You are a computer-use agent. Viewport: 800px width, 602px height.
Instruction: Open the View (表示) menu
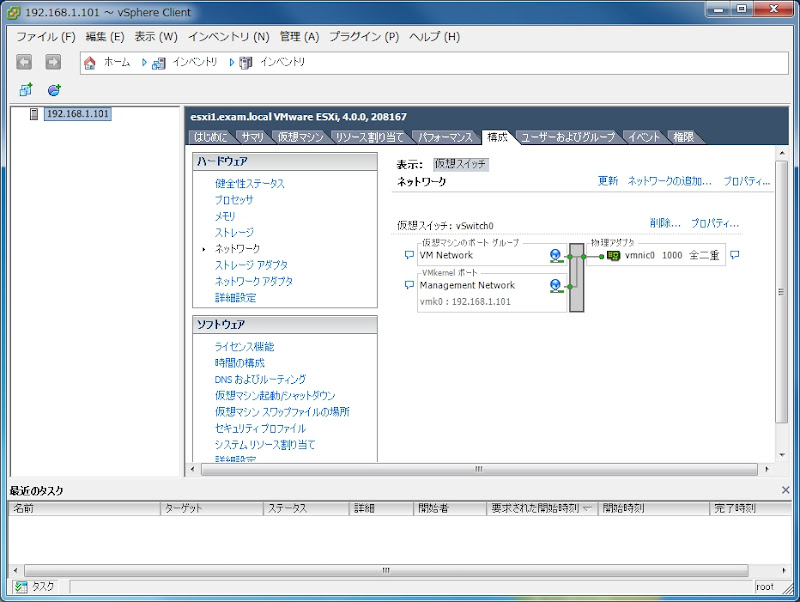coord(156,37)
